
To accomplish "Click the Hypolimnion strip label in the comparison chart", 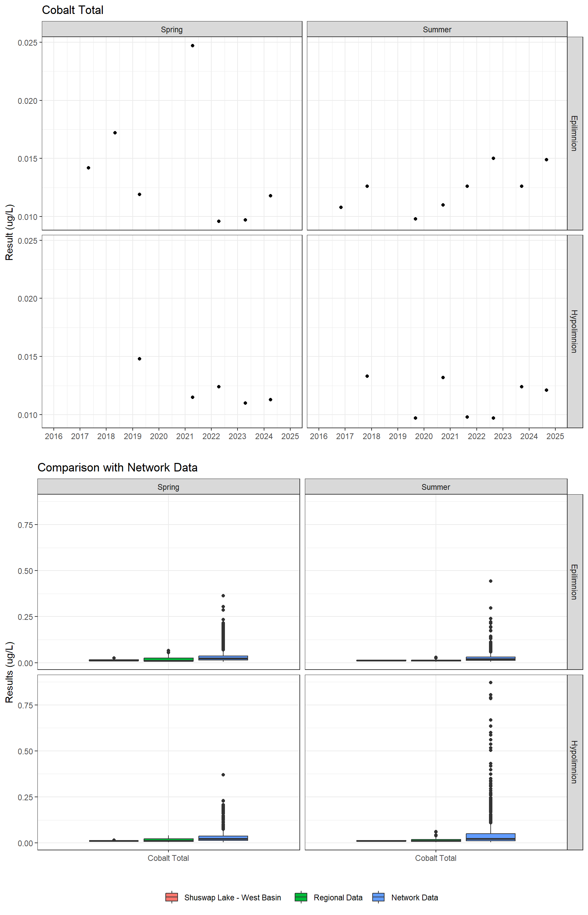I will pyautogui.click(x=574, y=761).
